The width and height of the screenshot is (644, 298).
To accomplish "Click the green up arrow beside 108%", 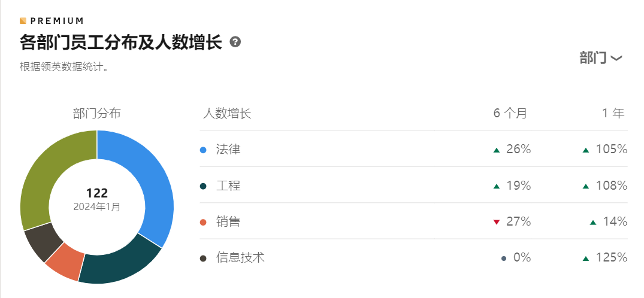I will click(586, 186).
